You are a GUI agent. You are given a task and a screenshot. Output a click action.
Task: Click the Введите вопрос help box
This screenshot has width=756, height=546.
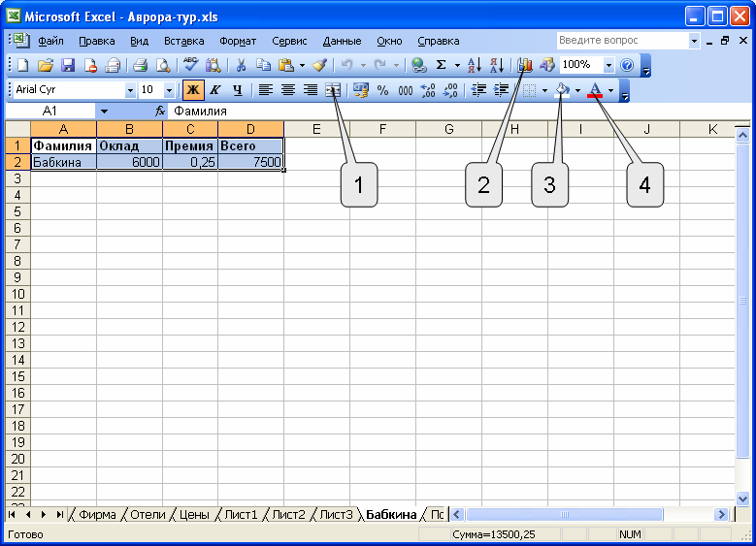[x=622, y=41]
